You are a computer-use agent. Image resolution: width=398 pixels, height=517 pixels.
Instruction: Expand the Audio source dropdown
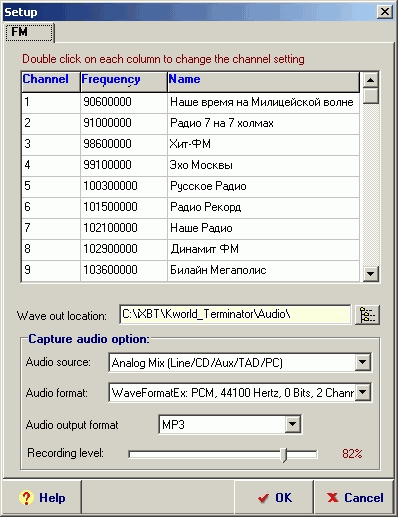363,362
